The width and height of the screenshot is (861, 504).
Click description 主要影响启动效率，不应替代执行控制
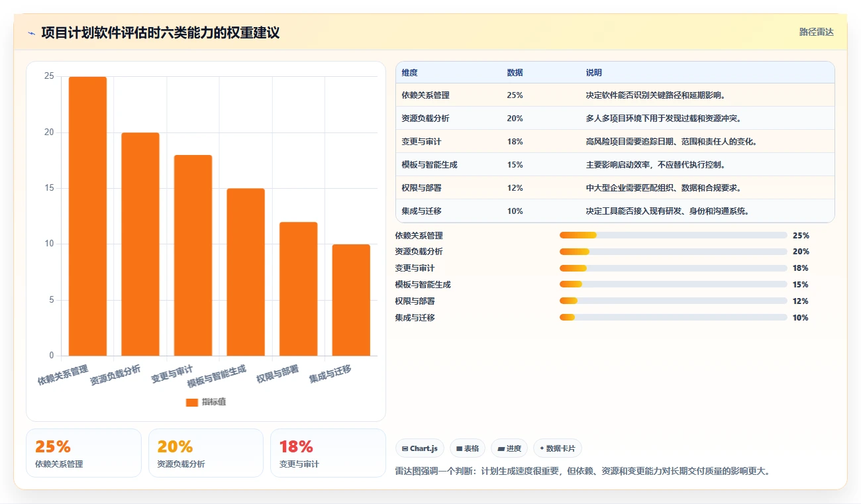click(x=656, y=165)
